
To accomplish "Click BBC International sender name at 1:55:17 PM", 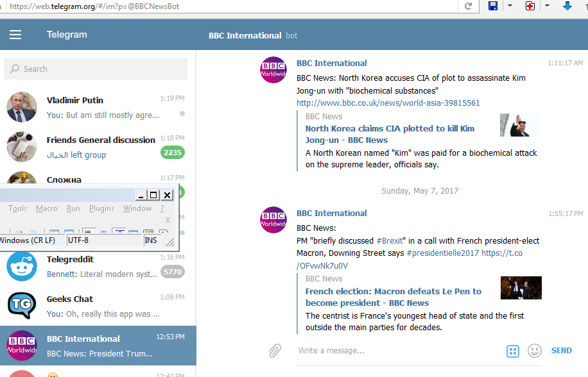I will pyautogui.click(x=331, y=214).
